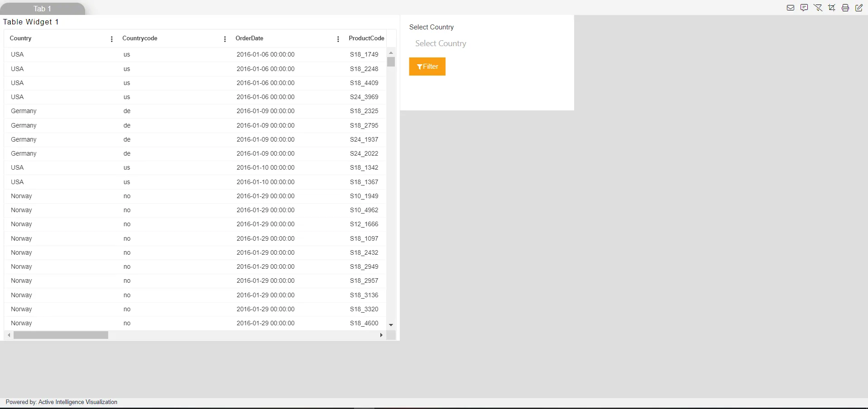
Task: Click the horizontal scrollbar right arrow
Action: 381,335
